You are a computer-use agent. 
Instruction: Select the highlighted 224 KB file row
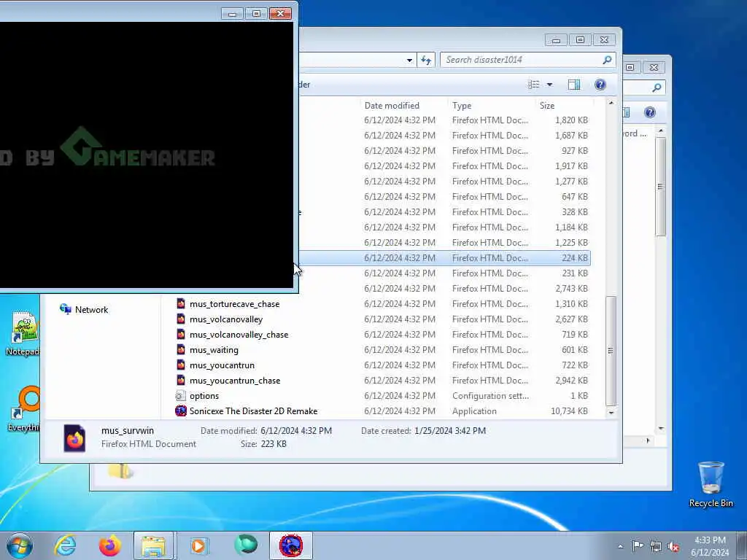point(445,257)
